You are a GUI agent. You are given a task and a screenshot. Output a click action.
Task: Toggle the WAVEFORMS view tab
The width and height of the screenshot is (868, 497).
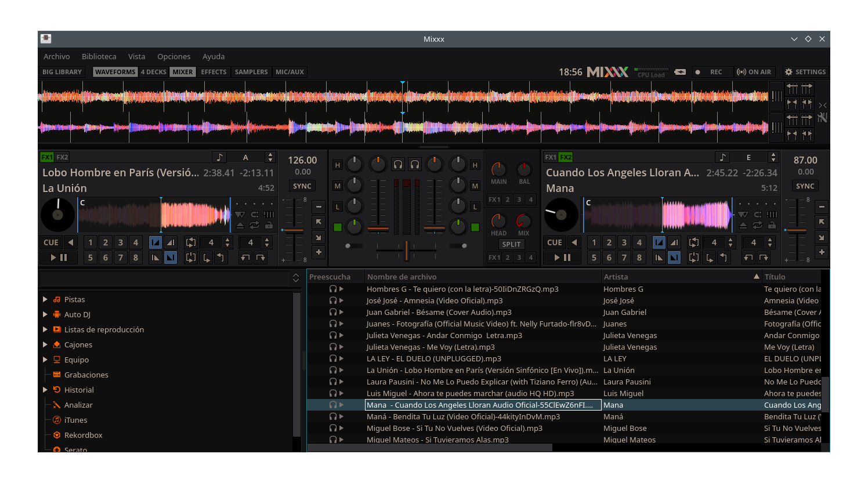[x=115, y=72]
